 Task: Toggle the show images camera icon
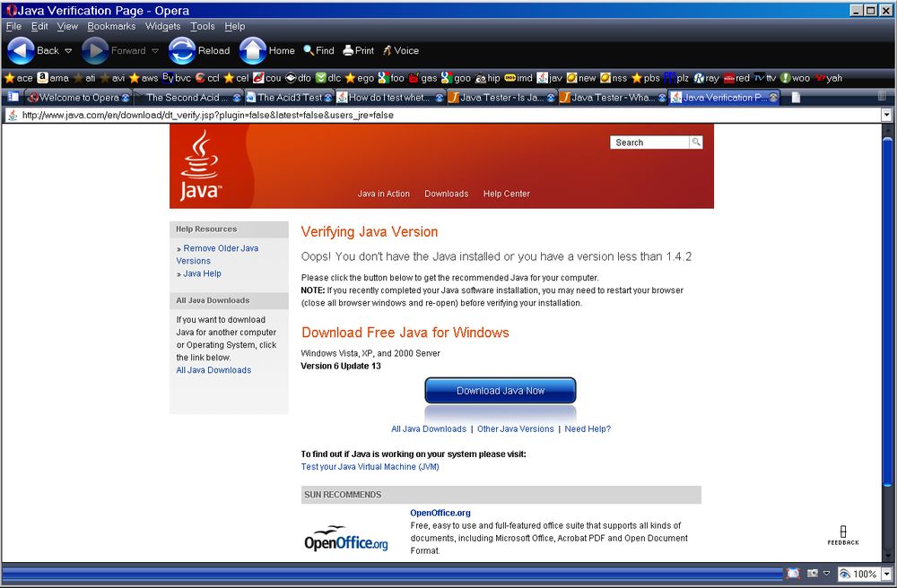click(x=812, y=574)
